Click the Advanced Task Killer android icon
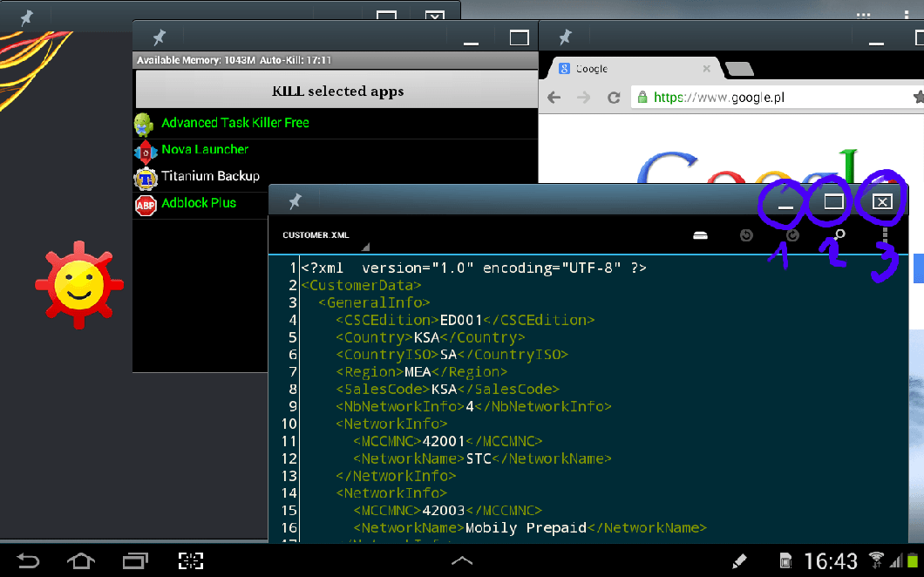 145,125
